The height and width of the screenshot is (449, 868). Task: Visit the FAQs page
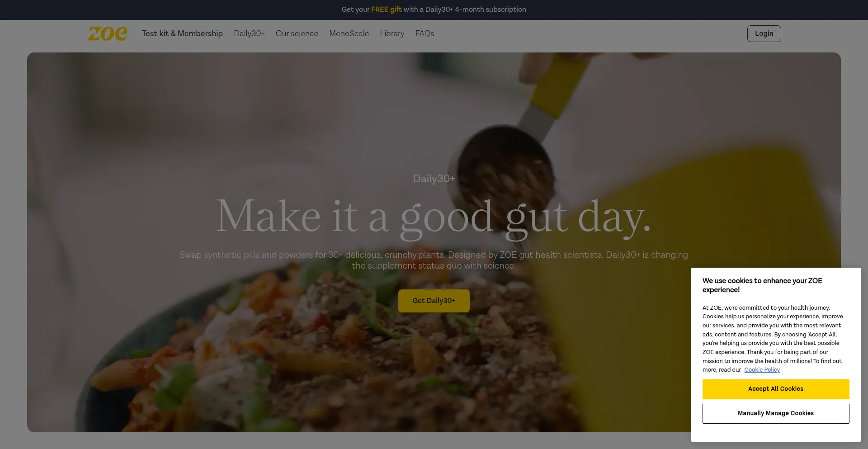tap(425, 33)
